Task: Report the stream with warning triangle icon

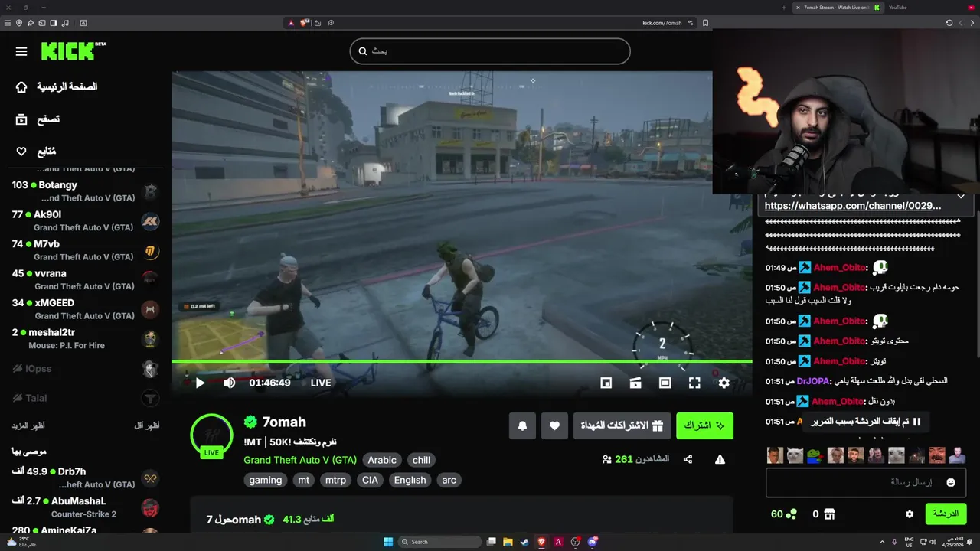Action: (720, 459)
